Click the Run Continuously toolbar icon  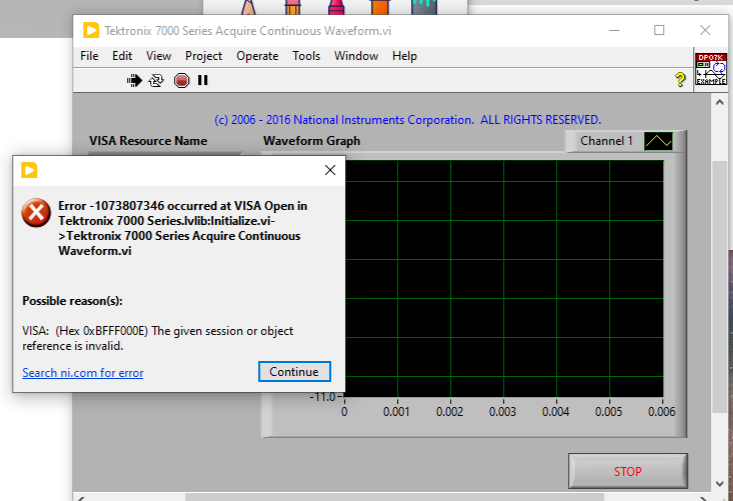[156, 80]
